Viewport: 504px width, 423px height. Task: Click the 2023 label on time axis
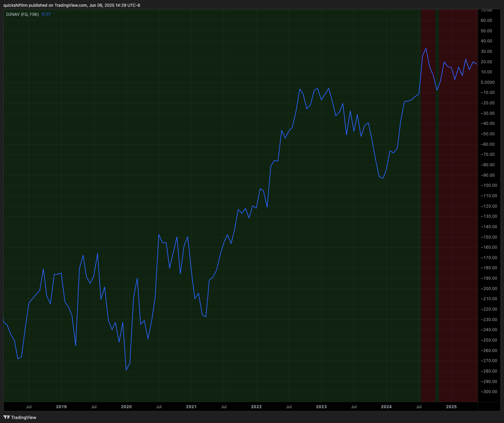click(321, 407)
